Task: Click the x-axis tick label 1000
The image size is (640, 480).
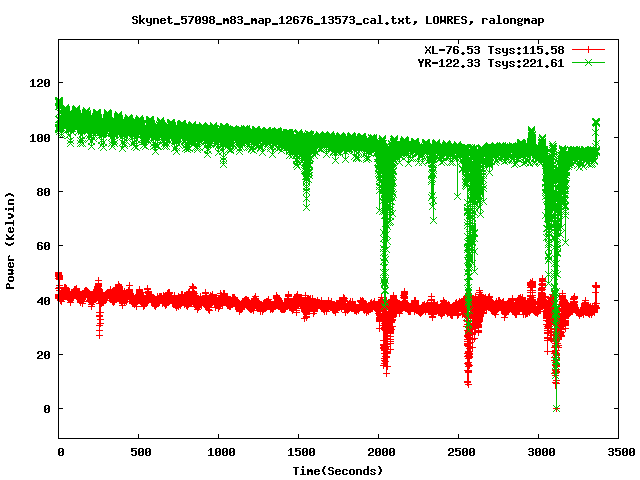Action: pyautogui.click(x=221, y=452)
